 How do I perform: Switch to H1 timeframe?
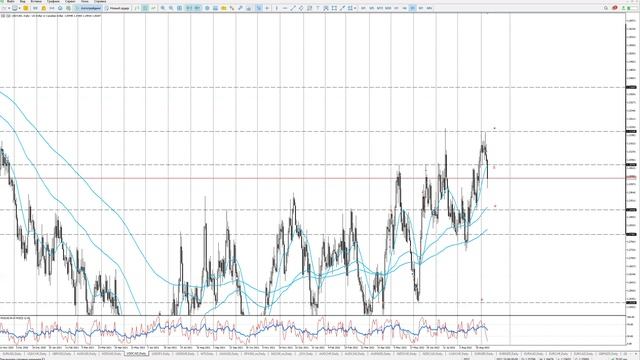396,8
